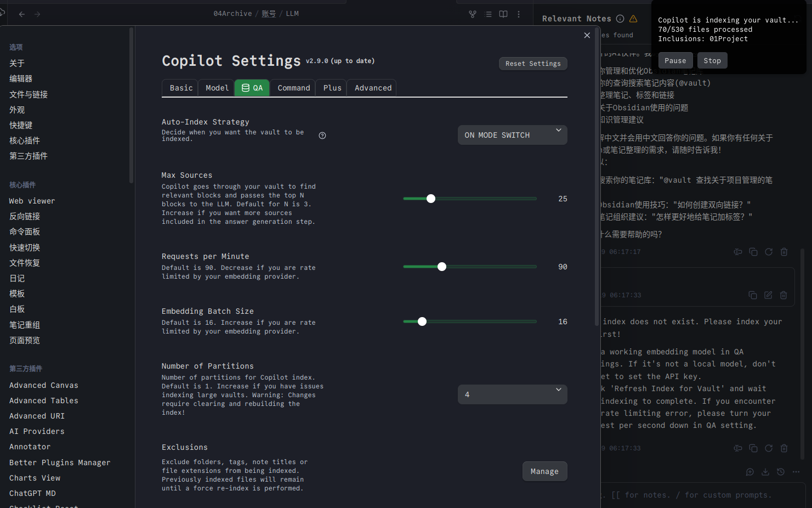
Task: Click the orange warning triangle icon
Action: (633, 19)
